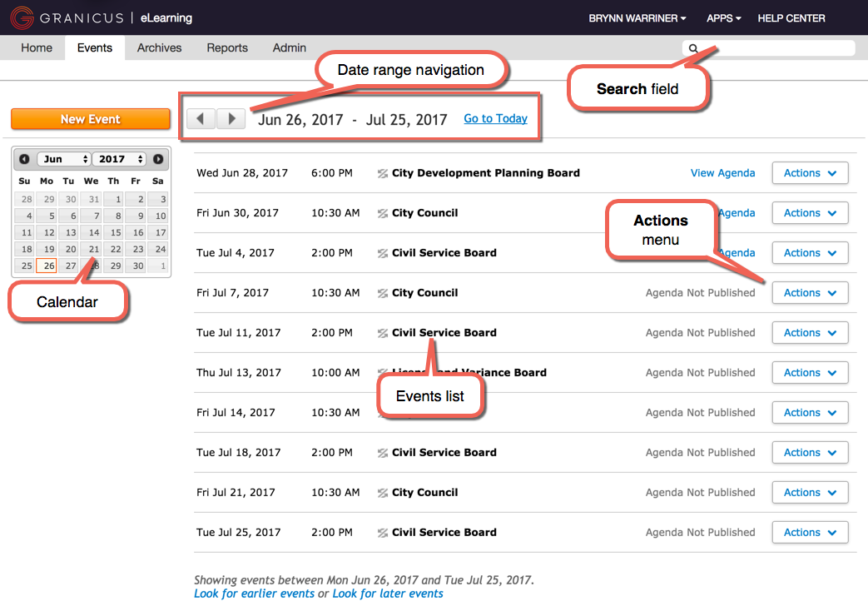Switch to the Archives tab
The image size is (868, 611).
159,47
